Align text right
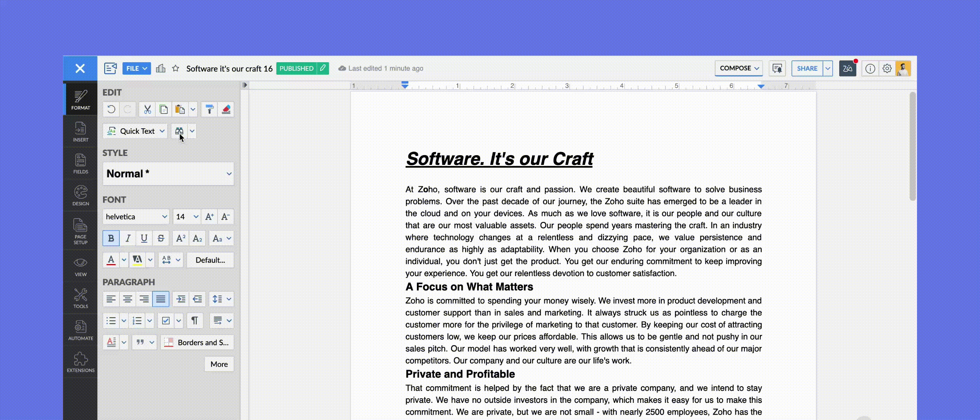980x420 pixels. (144, 299)
